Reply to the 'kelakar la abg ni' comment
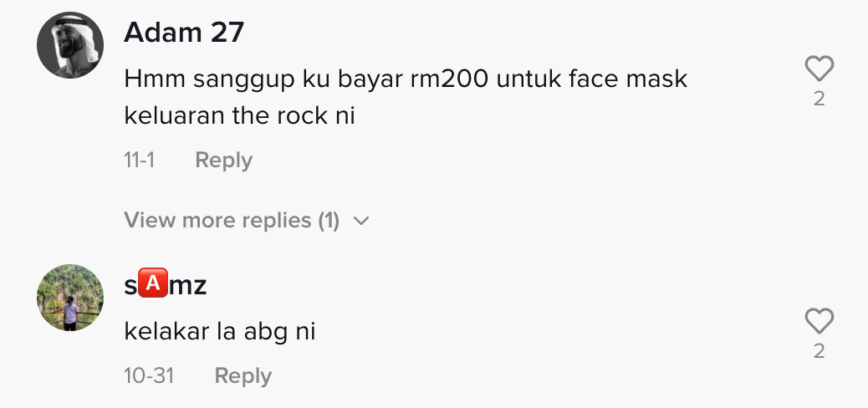The image size is (868, 408). click(243, 375)
